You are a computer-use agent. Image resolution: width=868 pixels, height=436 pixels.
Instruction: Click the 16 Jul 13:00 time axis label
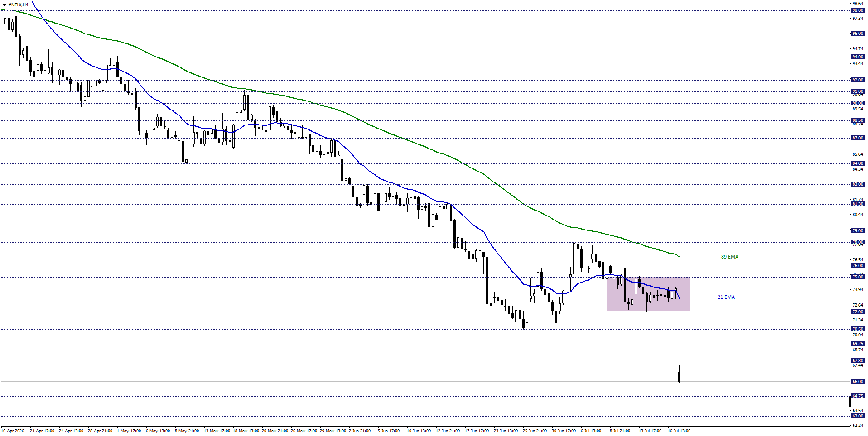679,431
